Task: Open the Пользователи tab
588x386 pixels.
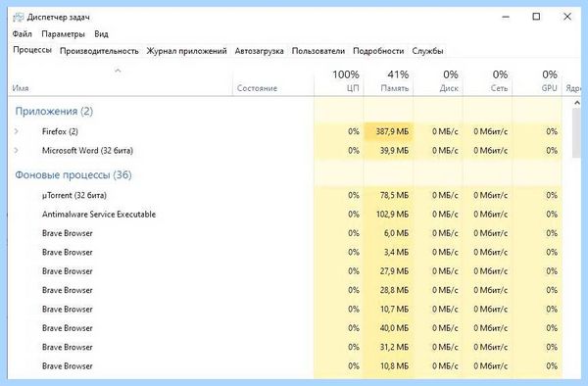Action: pyautogui.click(x=318, y=51)
